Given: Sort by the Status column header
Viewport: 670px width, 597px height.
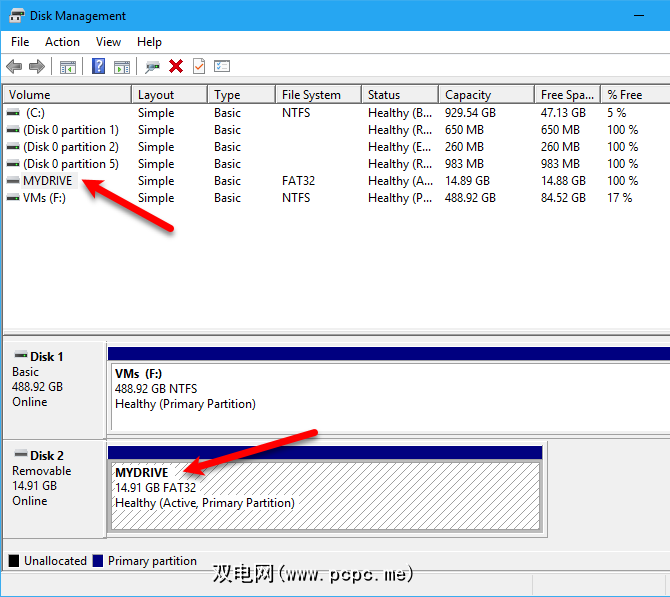Looking at the screenshot, I should click(400, 94).
